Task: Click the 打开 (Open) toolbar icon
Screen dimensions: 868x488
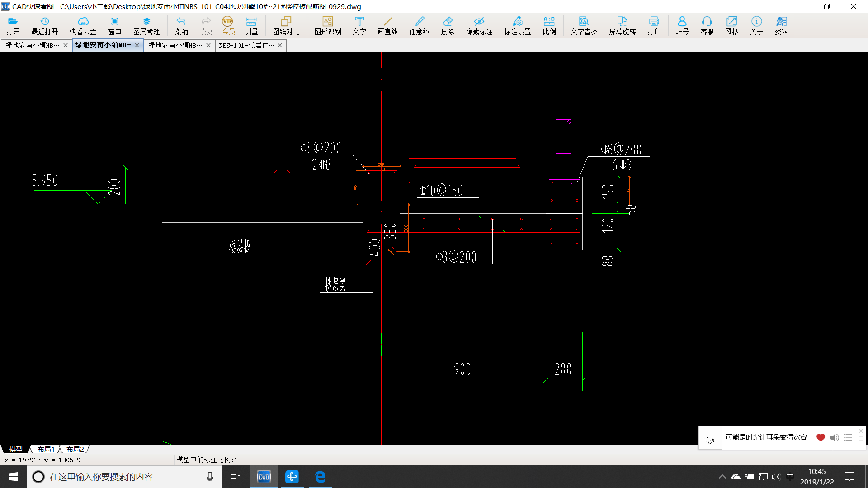Action: 13,25
